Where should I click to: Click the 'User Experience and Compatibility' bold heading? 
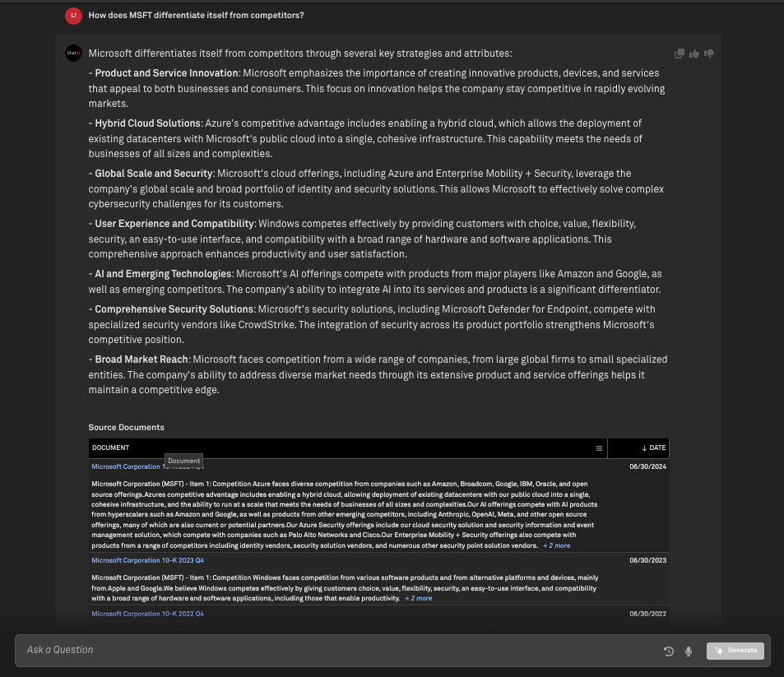[174, 224]
